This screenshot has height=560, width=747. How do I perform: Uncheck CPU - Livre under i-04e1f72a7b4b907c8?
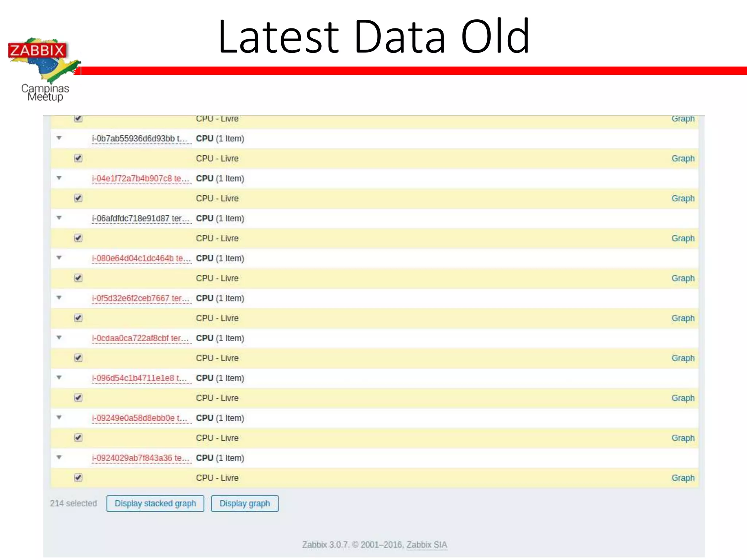click(x=78, y=198)
